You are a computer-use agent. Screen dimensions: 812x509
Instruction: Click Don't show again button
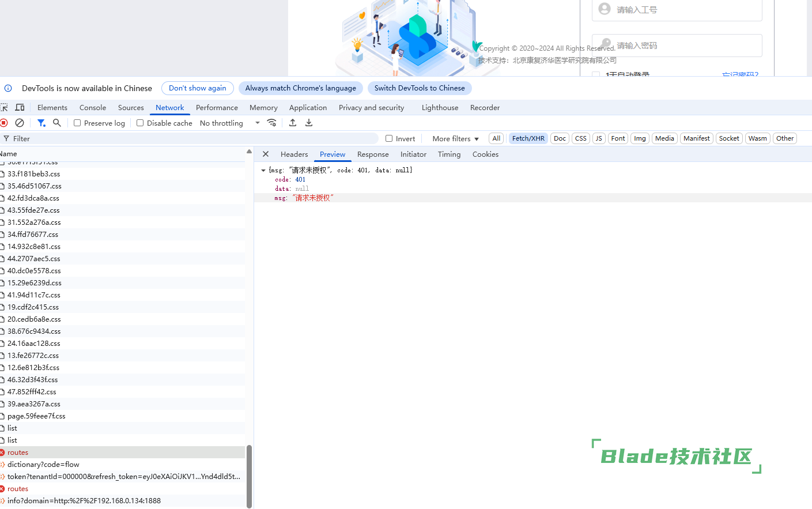point(198,88)
